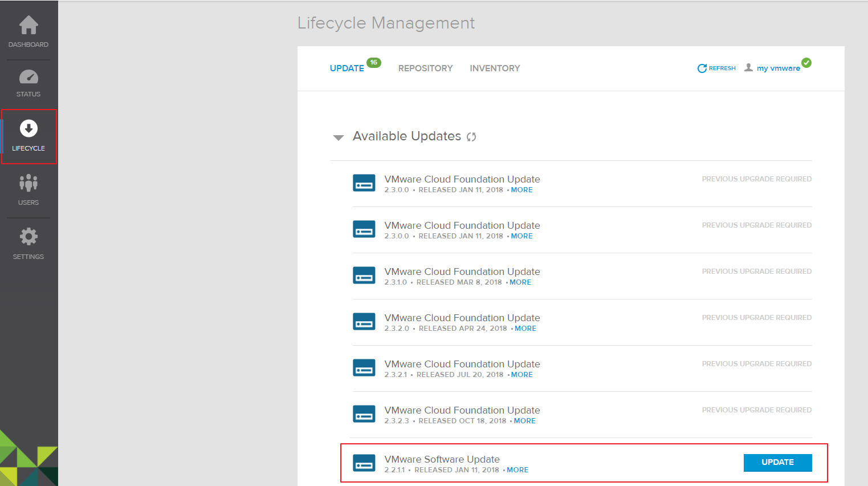The height and width of the screenshot is (486, 868).
Task: Open the Status gauge icon
Action: [x=28, y=77]
